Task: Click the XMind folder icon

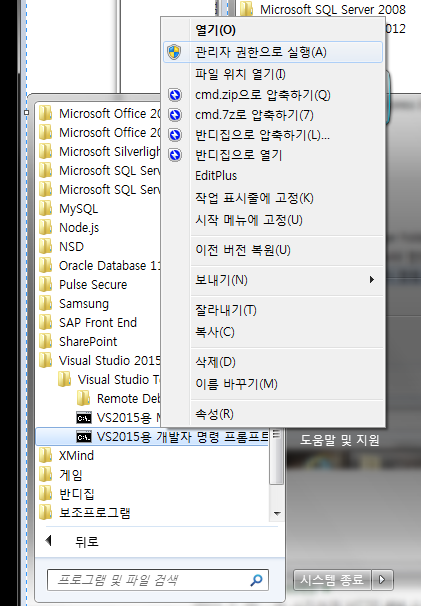Action: click(46, 456)
